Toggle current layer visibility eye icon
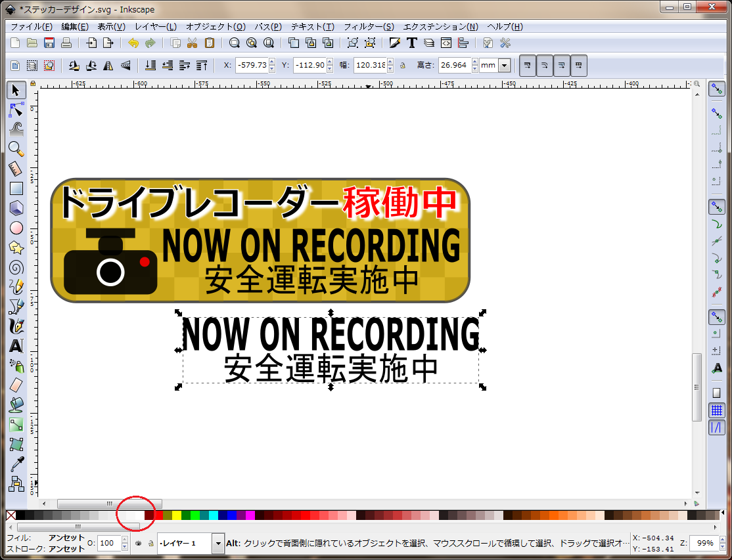This screenshot has height=560, width=732. pos(139,544)
